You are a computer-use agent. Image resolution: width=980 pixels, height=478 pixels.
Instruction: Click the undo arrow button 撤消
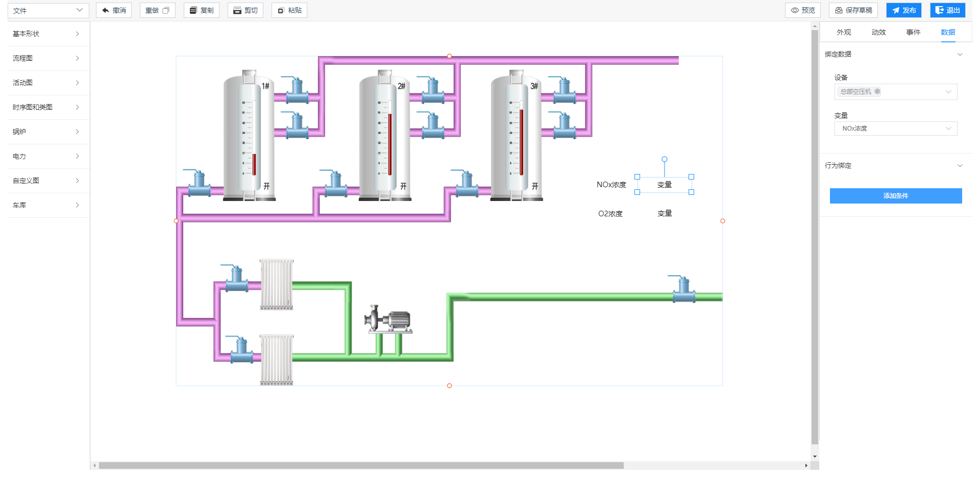pos(114,10)
